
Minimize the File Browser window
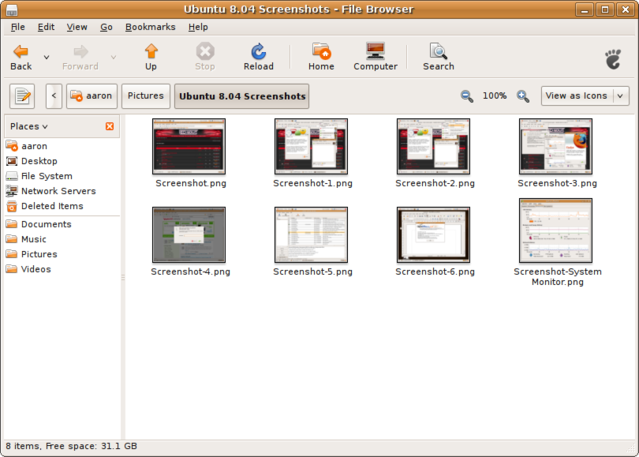pyautogui.click(x=584, y=9)
